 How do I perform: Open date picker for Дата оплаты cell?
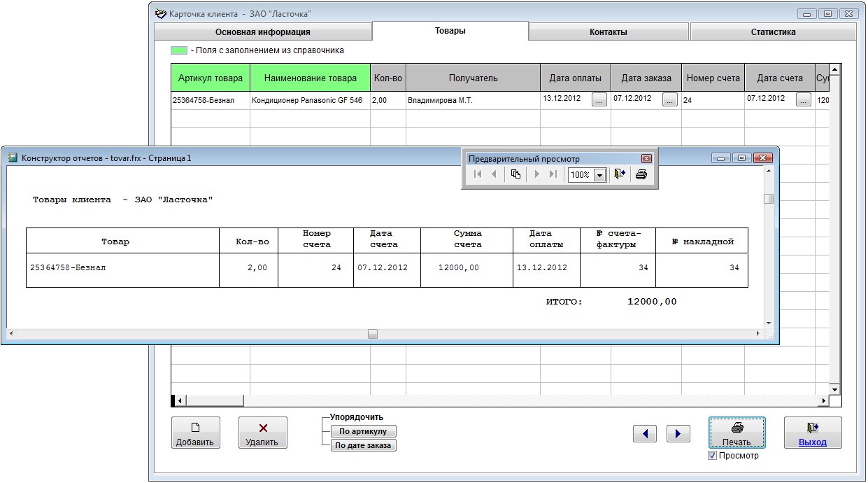(599, 100)
